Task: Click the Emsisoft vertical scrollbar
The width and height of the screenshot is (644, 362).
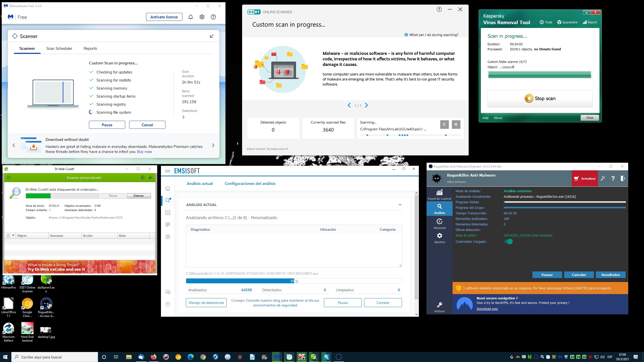Action: pyautogui.click(x=416, y=247)
